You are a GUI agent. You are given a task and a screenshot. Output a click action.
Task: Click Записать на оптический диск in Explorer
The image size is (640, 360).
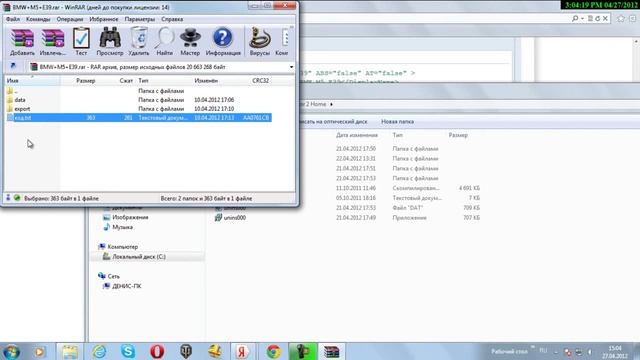[x=334, y=122]
